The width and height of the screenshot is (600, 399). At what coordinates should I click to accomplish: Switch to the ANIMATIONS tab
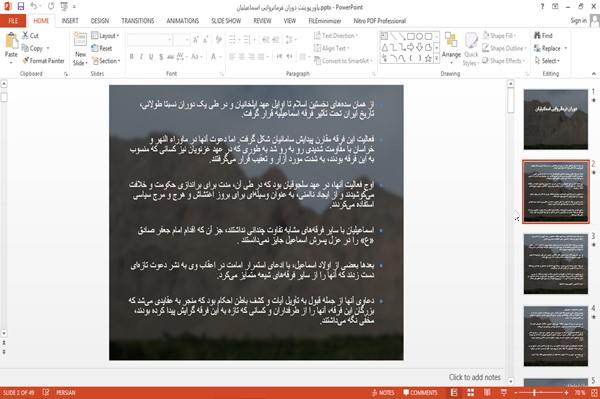(183, 21)
